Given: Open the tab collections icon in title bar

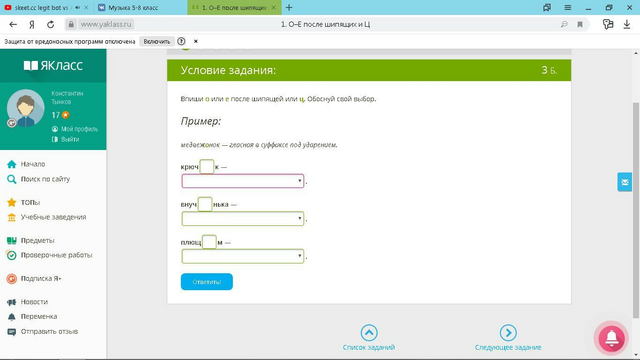Looking at the screenshot, I should [547, 7].
